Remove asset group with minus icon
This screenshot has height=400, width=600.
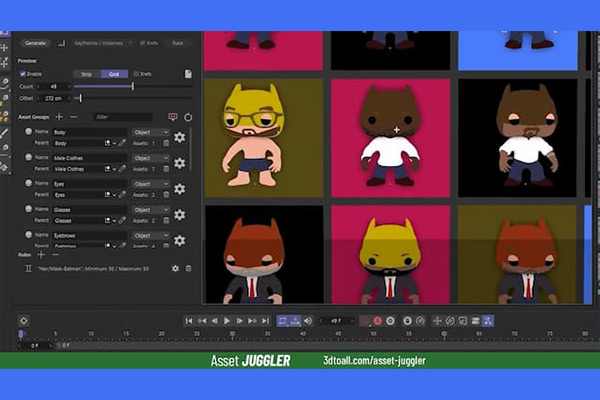click(x=74, y=117)
